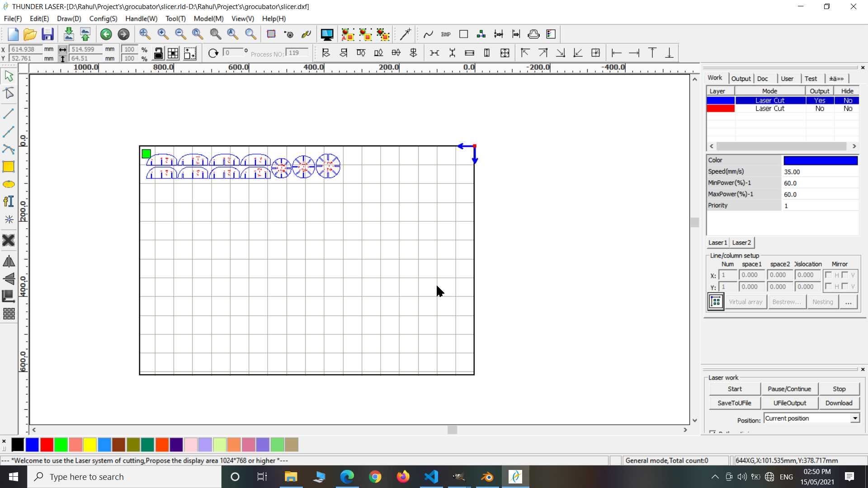Click the monitor preview icon
The height and width of the screenshot is (488, 868).
tap(327, 34)
